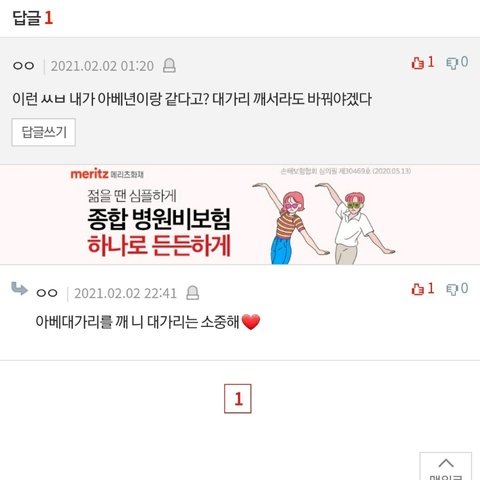Screen dimensions: 480x480
Task: Click the first comment text body
Action: pyautogui.click(x=192, y=99)
